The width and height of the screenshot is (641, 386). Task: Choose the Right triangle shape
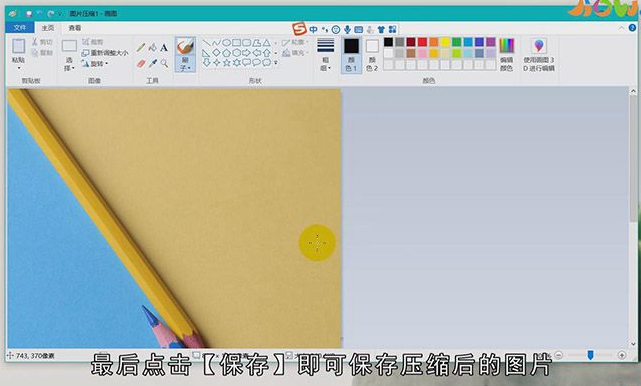pos(206,53)
